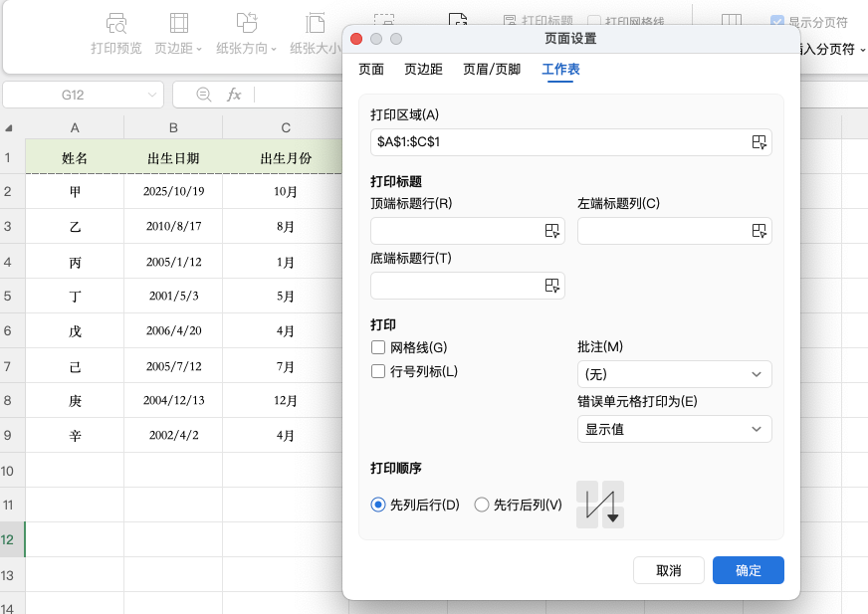
Task: Click cell containing name 丙
Action: tap(75, 262)
